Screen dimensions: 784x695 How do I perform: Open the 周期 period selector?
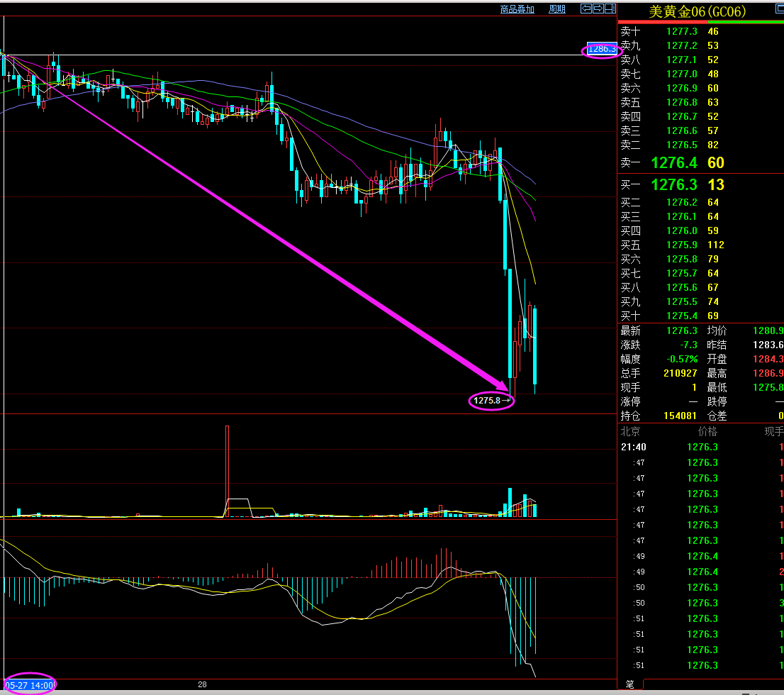tap(557, 9)
